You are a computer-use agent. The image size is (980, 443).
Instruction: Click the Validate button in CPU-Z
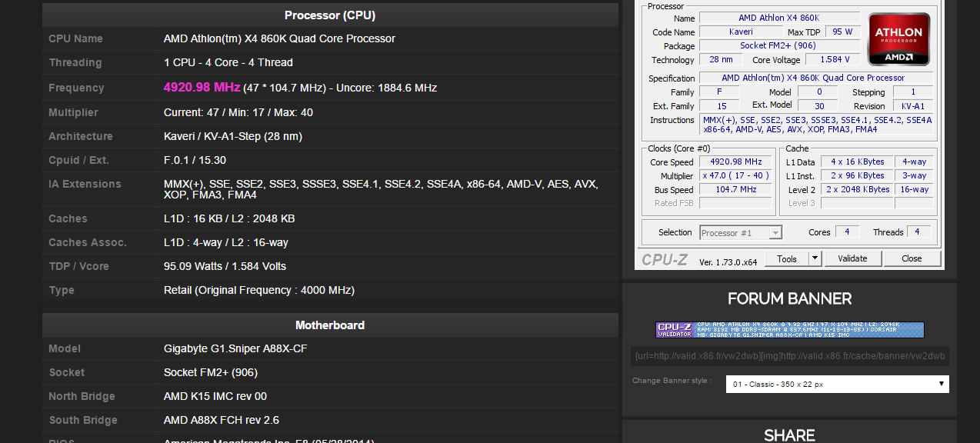click(852, 258)
